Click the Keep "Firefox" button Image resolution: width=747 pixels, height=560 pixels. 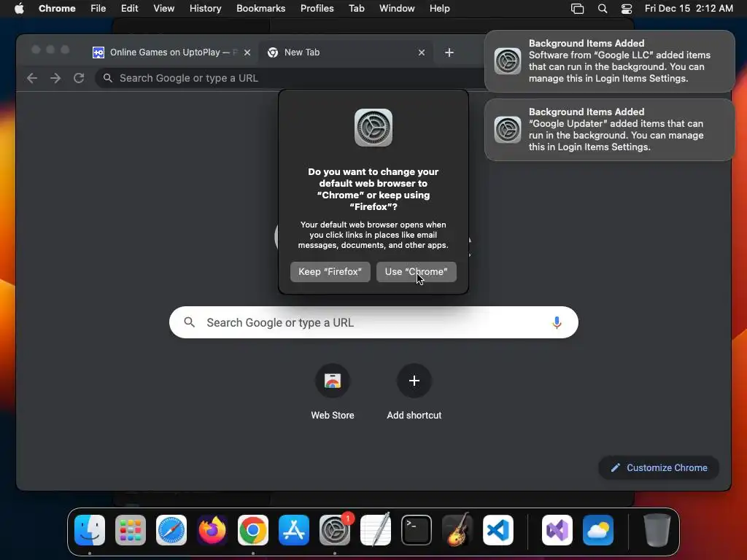click(330, 271)
